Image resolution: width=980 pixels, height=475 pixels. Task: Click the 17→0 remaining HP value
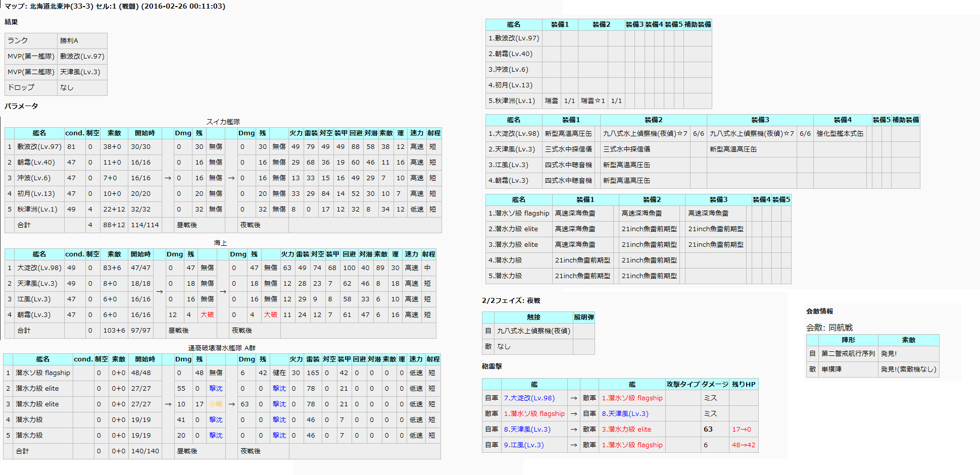click(741, 429)
